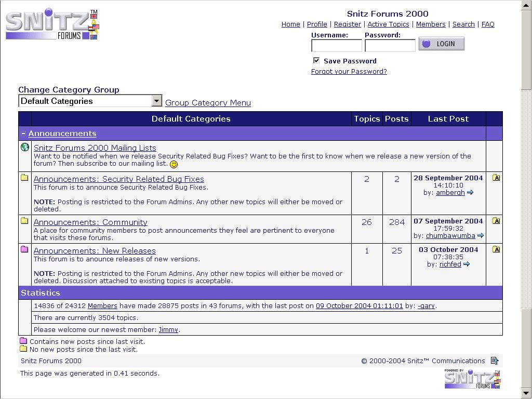Image resolution: width=532 pixels, height=399 pixels.
Task: Collapse the Announcements category
Action: click(x=23, y=134)
